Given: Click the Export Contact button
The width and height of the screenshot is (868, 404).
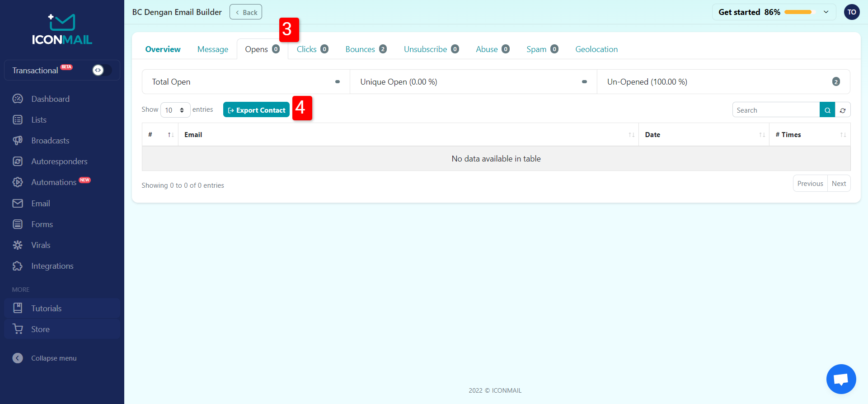Looking at the screenshot, I should click(x=256, y=110).
